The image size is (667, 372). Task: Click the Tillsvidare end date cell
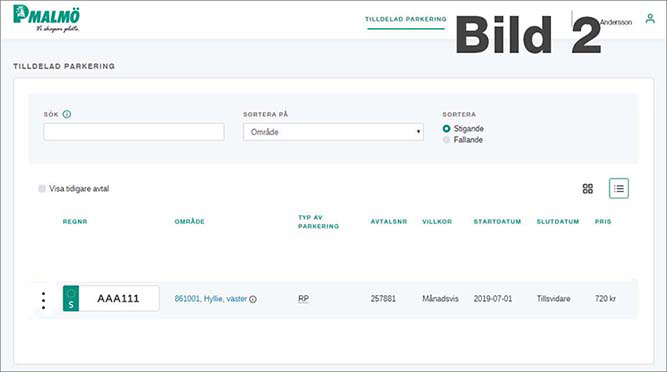pos(553,299)
